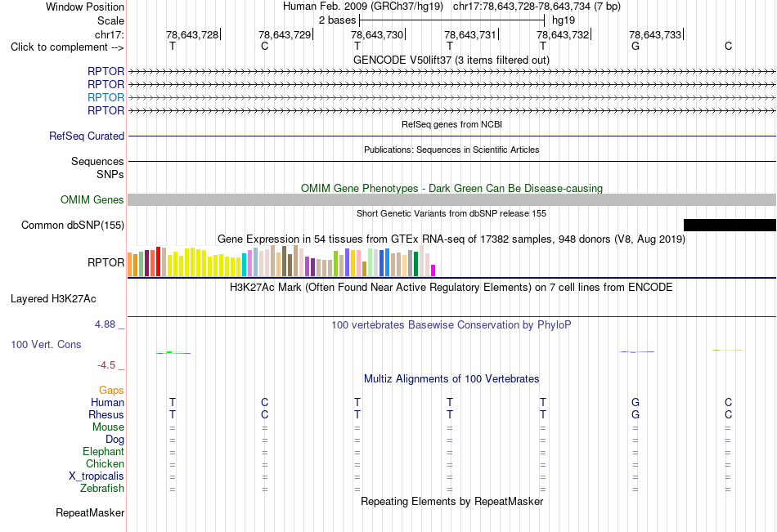Click the Sequences track label
The height and width of the screenshot is (532, 777).
tap(97, 162)
